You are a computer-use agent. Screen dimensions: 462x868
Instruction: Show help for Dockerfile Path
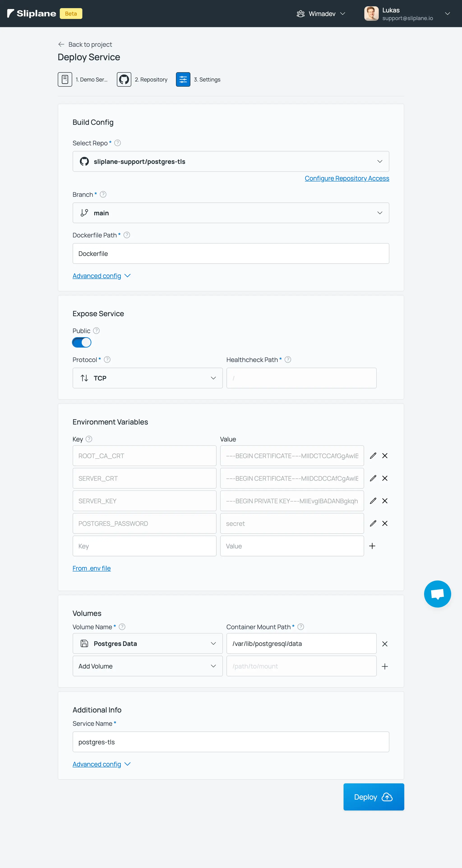tap(127, 235)
